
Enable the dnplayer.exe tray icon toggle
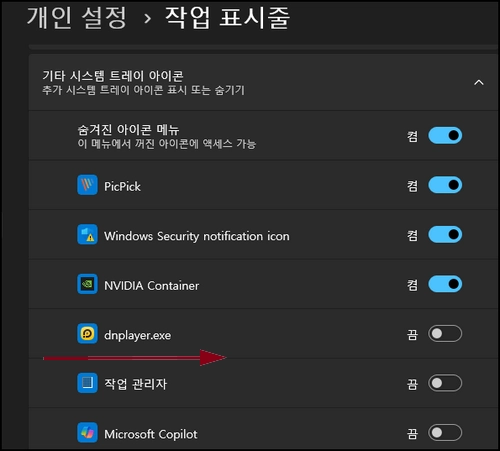coord(445,334)
